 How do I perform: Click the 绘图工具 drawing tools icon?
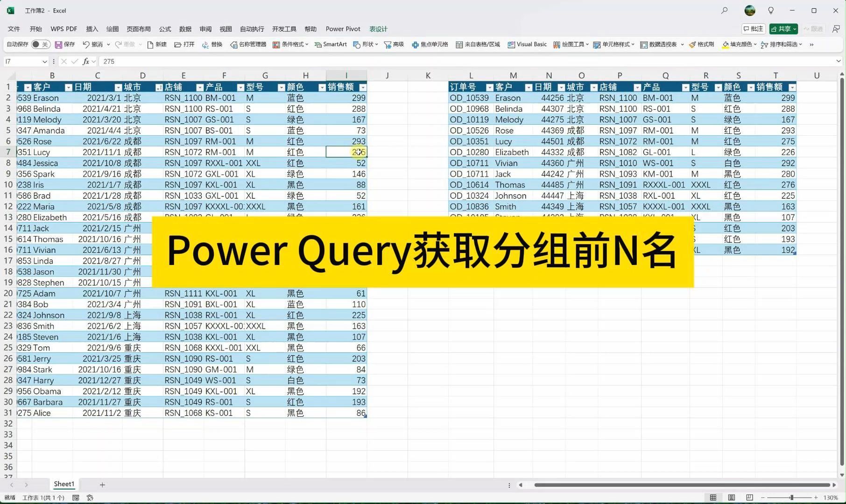point(557,45)
